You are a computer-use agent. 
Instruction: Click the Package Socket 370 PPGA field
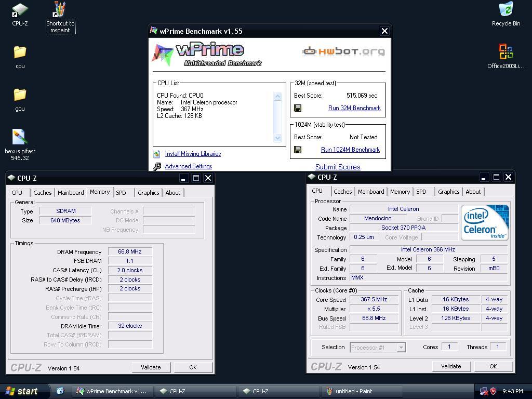point(404,228)
